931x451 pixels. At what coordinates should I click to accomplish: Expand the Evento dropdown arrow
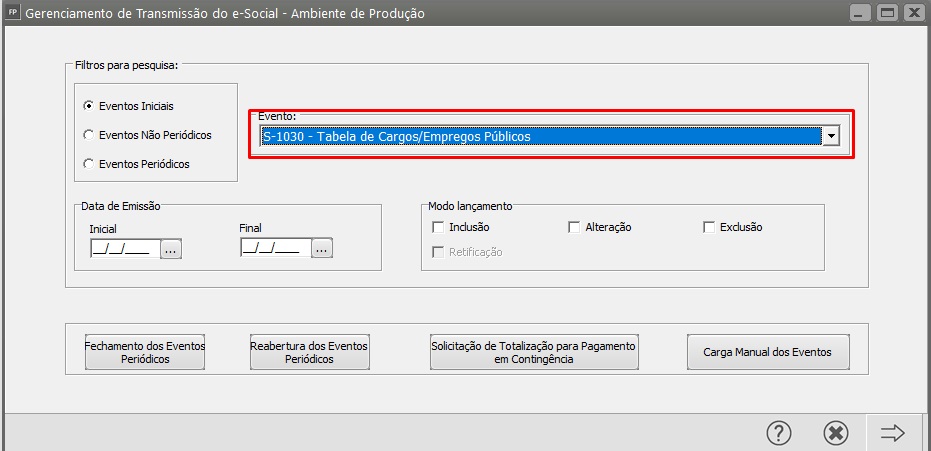point(831,136)
